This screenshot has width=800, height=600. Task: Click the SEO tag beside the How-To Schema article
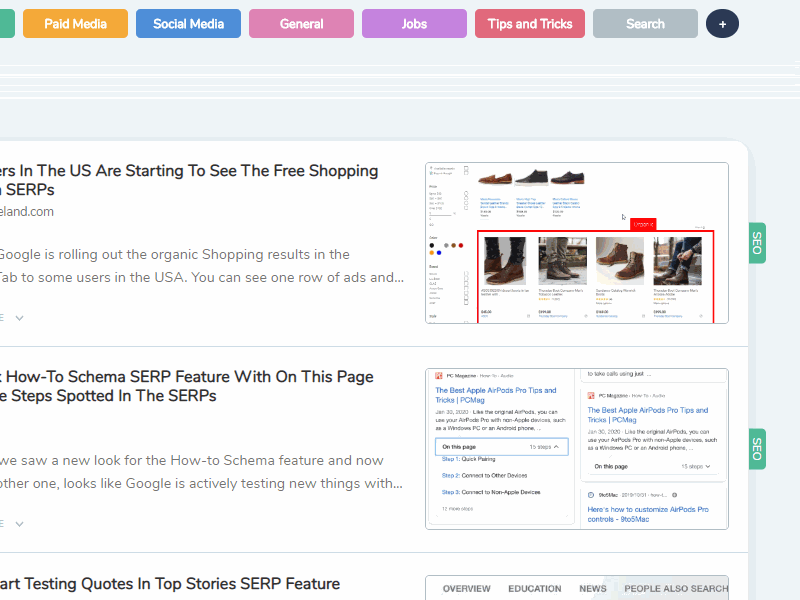[756, 449]
